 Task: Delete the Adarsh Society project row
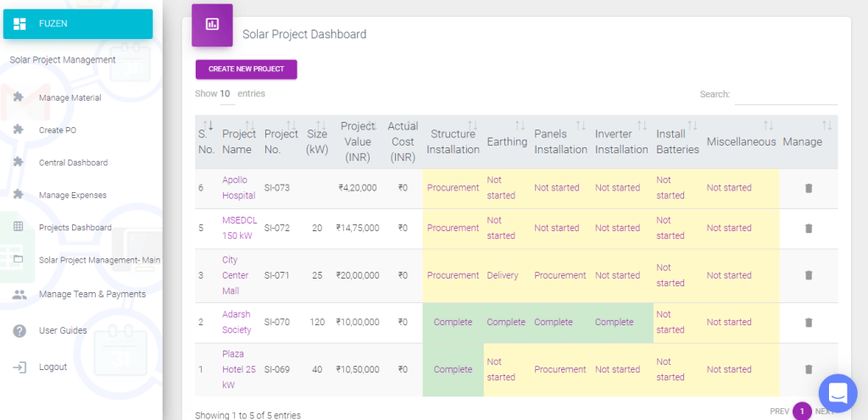(x=809, y=322)
